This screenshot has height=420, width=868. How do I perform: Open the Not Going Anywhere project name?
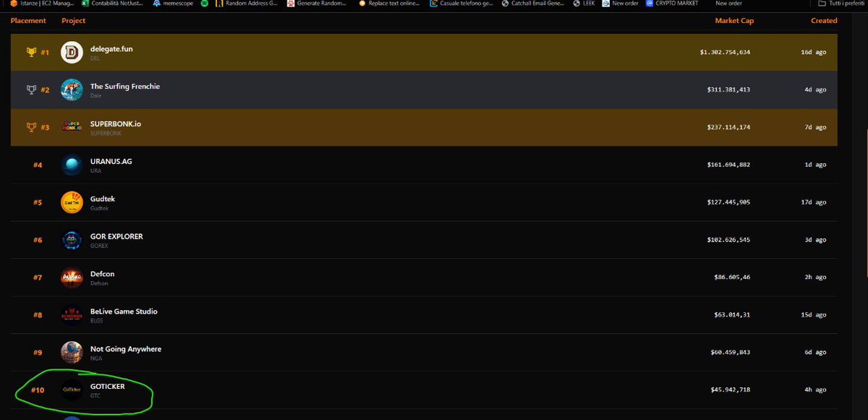pyautogui.click(x=126, y=349)
